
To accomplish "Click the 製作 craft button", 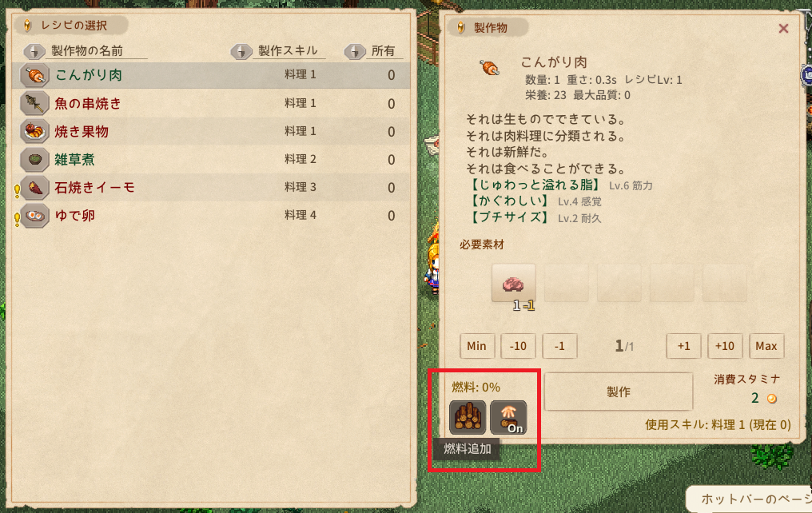I will coord(619,392).
